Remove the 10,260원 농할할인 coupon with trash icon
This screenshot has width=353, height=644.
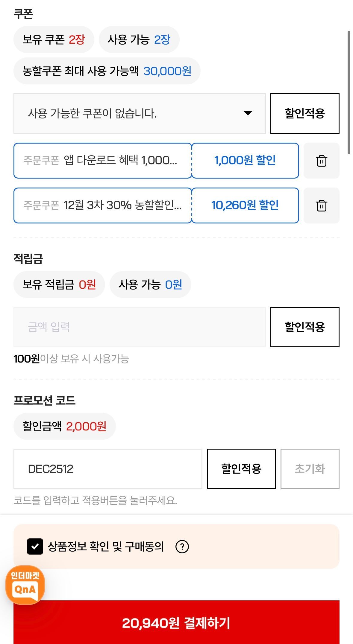321,205
